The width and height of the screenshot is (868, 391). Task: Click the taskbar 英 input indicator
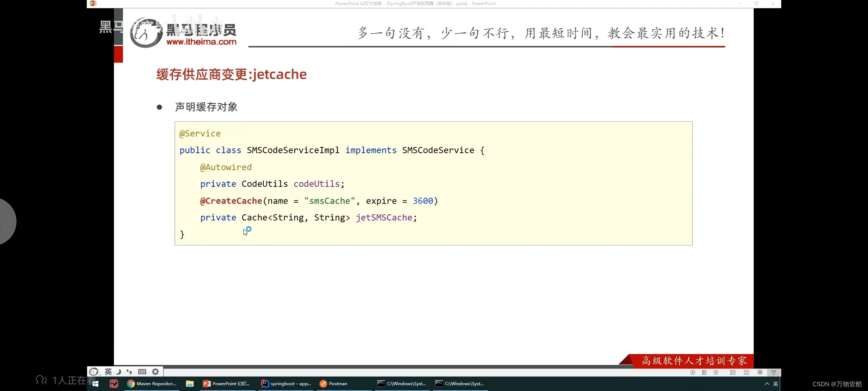pos(775,384)
